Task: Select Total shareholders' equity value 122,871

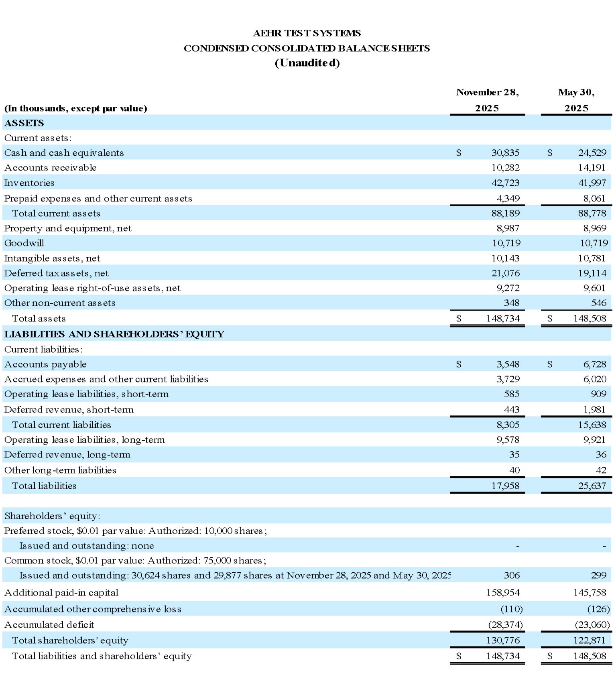Action: (590, 640)
